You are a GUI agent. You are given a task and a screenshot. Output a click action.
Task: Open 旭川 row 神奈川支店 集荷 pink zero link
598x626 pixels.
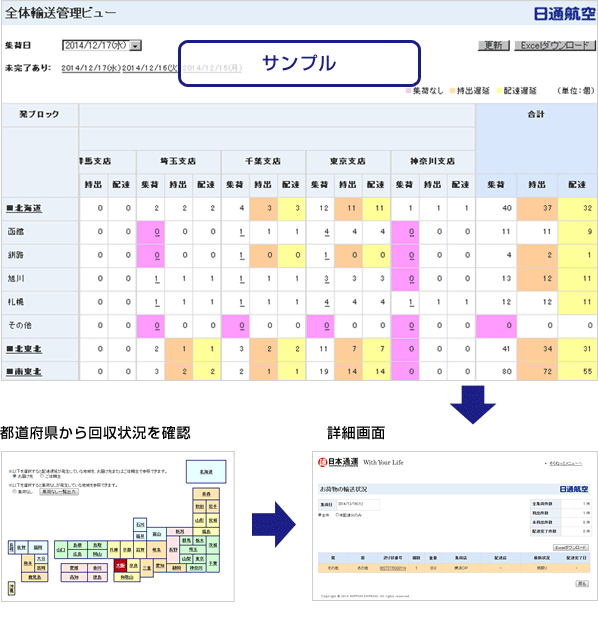pyautogui.click(x=411, y=279)
